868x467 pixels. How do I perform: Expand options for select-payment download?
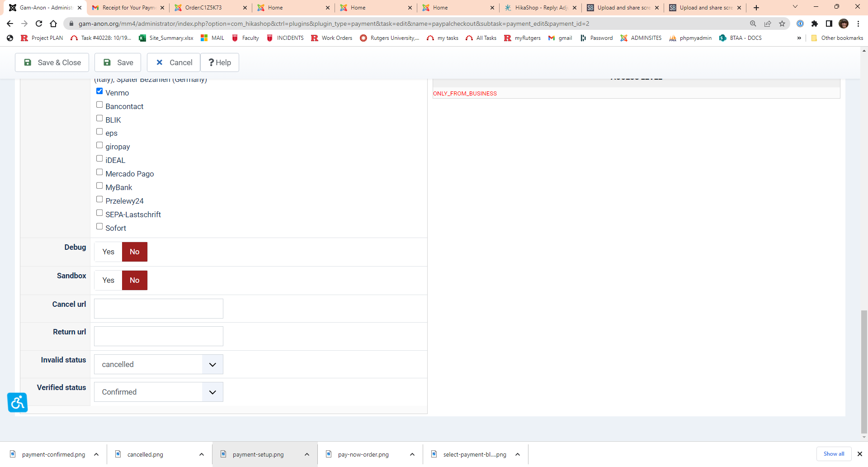click(x=518, y=454)
